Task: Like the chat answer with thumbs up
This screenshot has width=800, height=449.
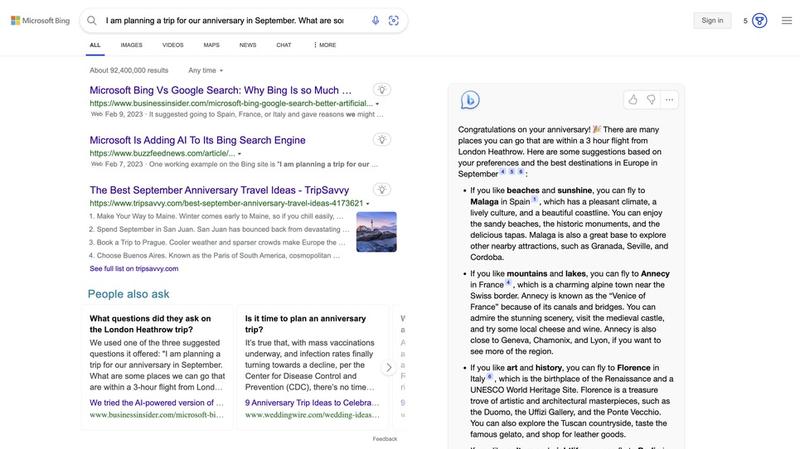Action: pos(633,99)
